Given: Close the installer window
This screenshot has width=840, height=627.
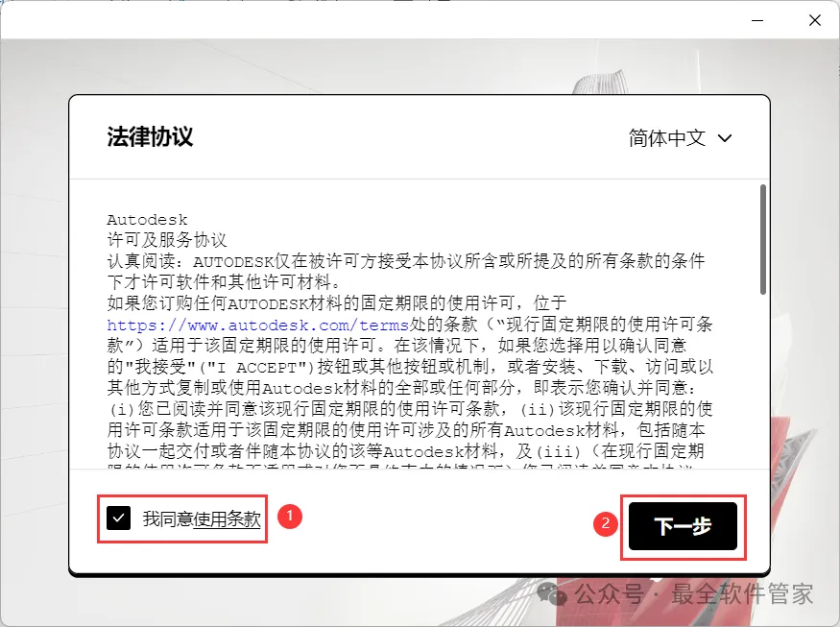Looking at the screenshot, I should (x=815, y=20).
